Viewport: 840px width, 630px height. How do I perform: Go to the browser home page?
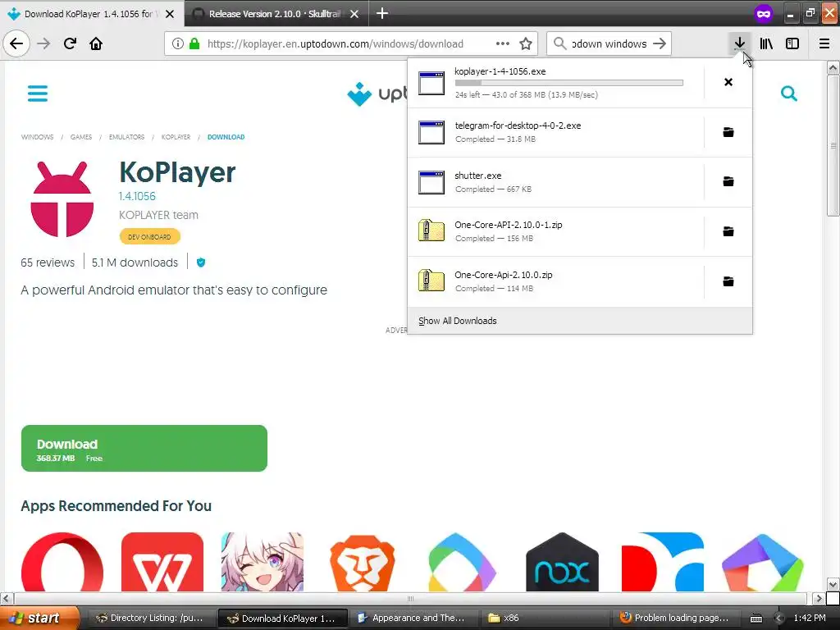click(96, 43)
